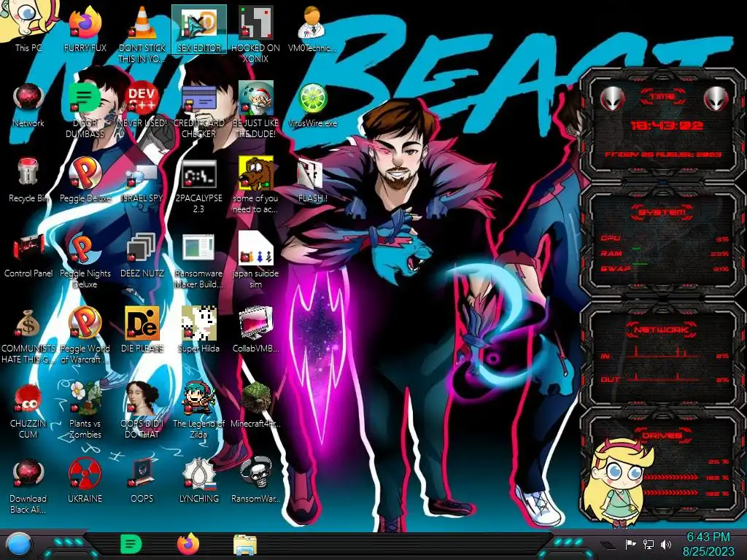Open the Download Black Ali icon

pos(28,486)
